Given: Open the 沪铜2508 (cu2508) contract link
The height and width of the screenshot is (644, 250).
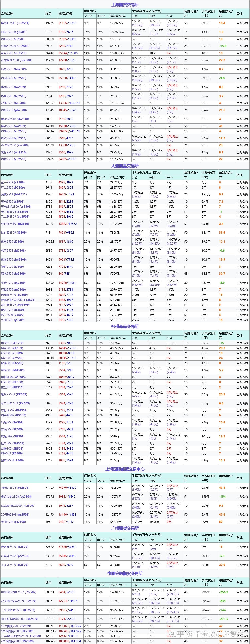Looking at the screenshot, I should (x=13, y=78).
